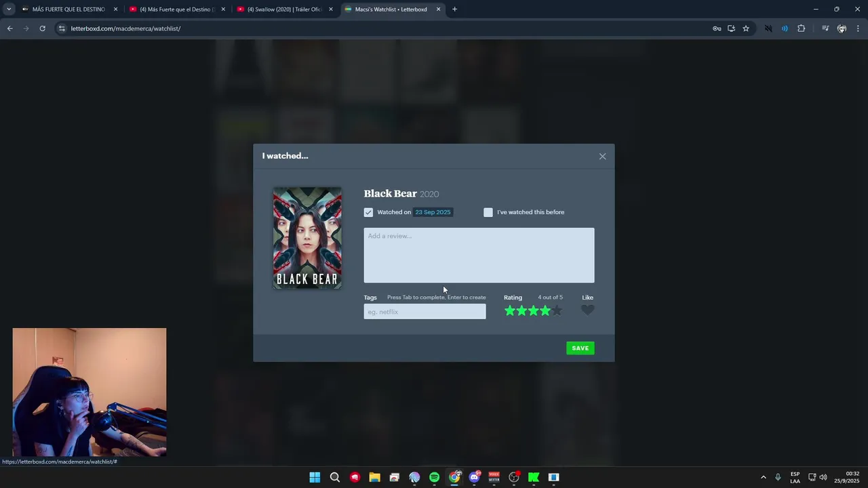This screenshot has width=868, height=488.
Task: Focus the Add a review text area
Action: (479, 256)
